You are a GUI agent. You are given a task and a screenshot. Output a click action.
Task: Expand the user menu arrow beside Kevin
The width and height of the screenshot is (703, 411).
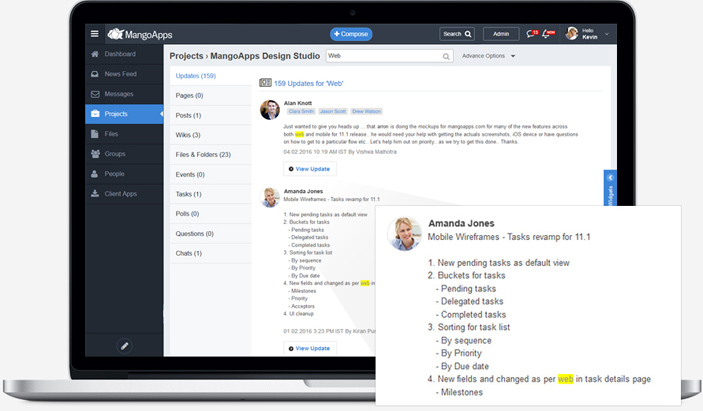(x=607, y=34)
